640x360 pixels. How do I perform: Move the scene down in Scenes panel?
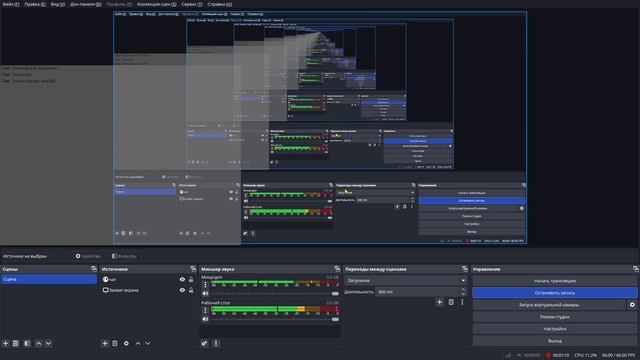48,343
